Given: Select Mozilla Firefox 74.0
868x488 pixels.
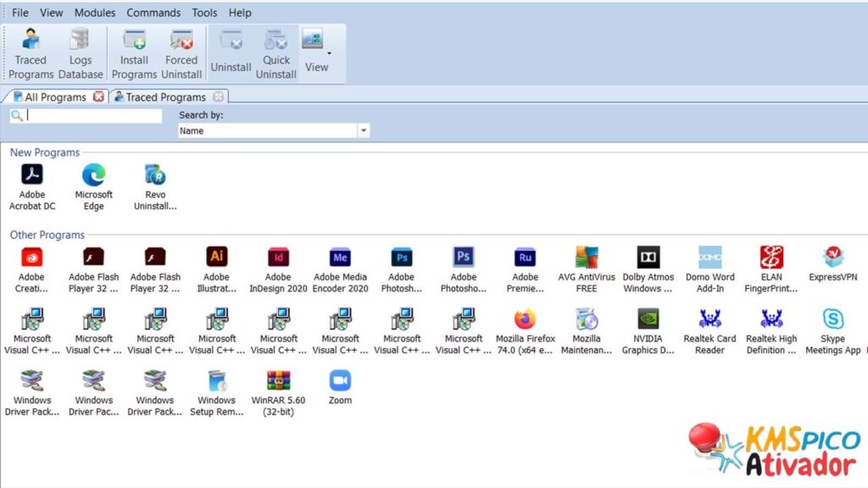Looking at the screenshot, I should [x=525, y=331].
